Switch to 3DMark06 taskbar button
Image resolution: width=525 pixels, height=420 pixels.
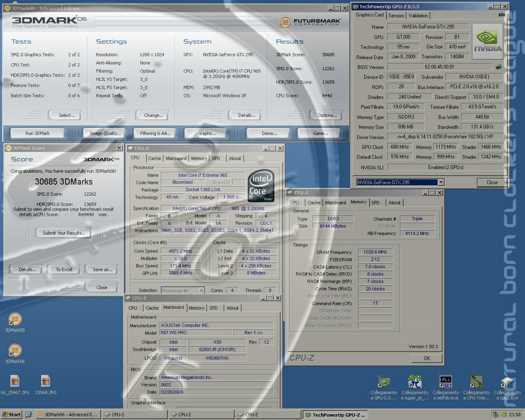pos(67,415)
